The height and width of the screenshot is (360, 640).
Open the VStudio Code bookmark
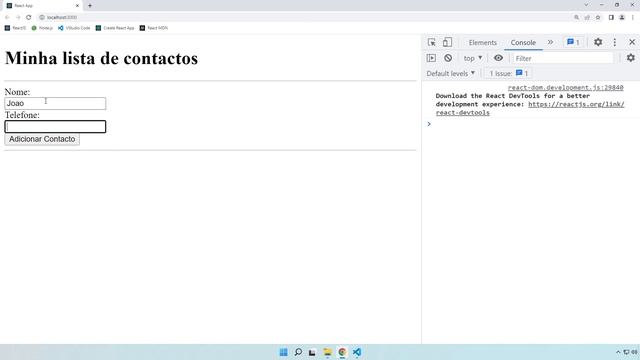(74, 28)
